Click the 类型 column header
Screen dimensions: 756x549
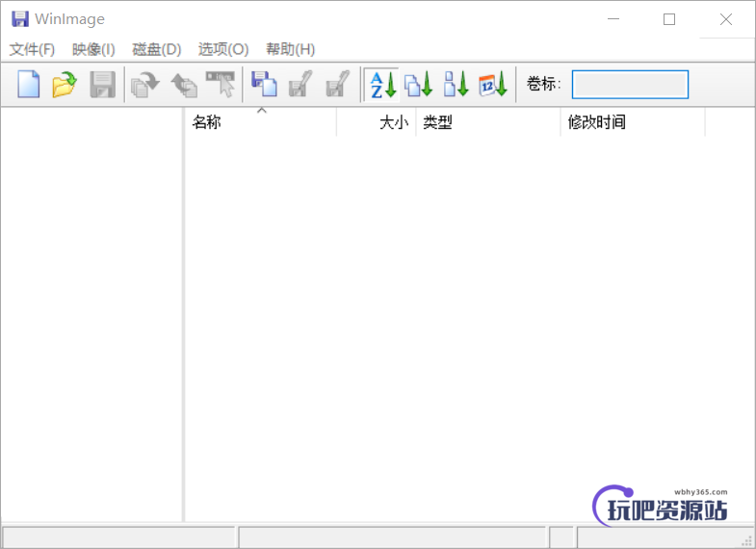[x=488, y=122]
